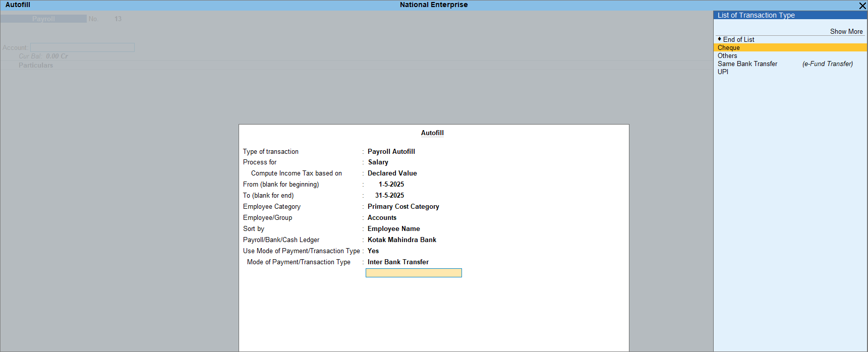Click the Process for Salary value
The width and height of the screenshot is (868, 352).
point(378,162)
